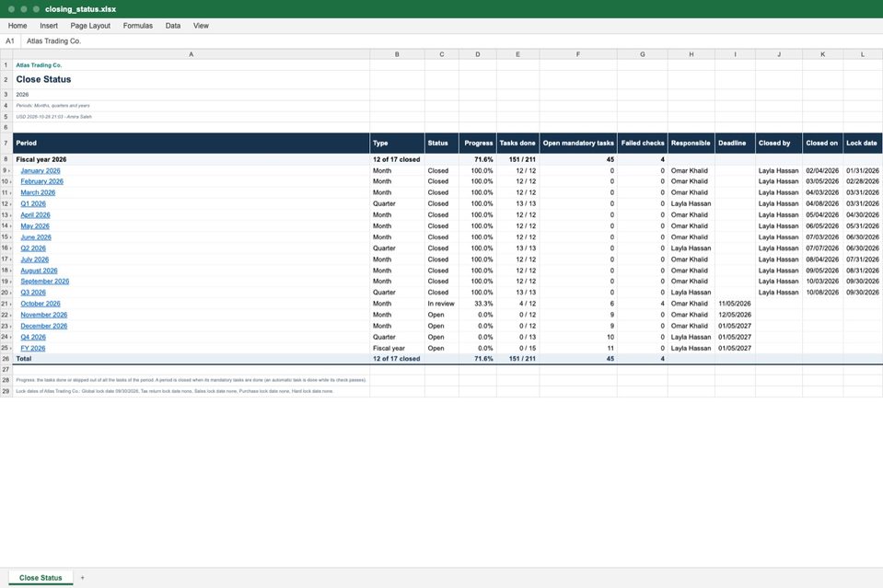Click the Period column header cell
The height and width of the screenshot is (588, 883).
point(192,143)
